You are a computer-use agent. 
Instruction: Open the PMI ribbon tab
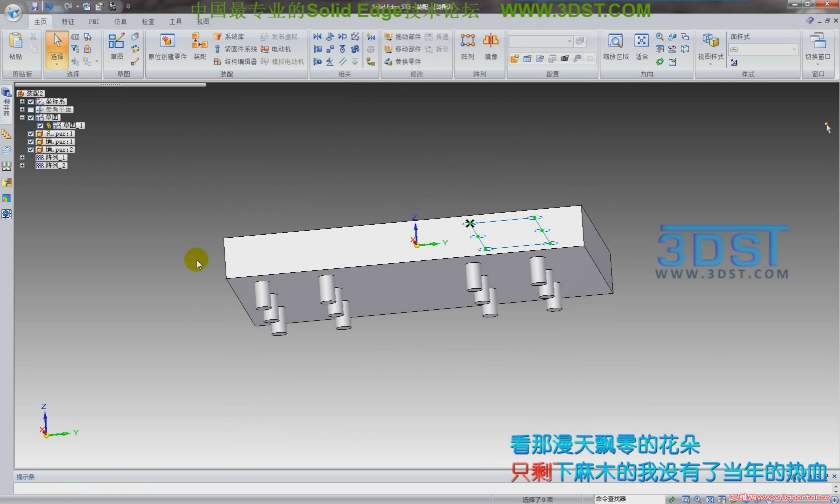pyautogui.click(x=94, y=22)
